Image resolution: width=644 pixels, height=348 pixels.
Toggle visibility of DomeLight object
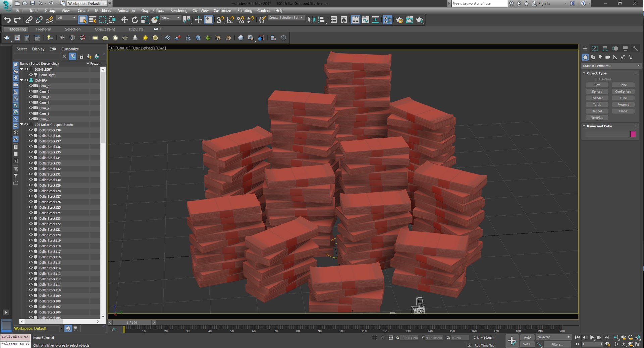tap(31, 75)
